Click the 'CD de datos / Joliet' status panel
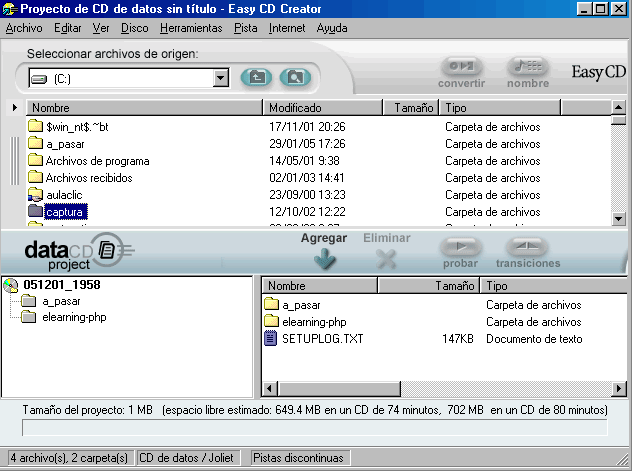Image resolution: width=632 pixels, height=471 pixels. point(188,458)
